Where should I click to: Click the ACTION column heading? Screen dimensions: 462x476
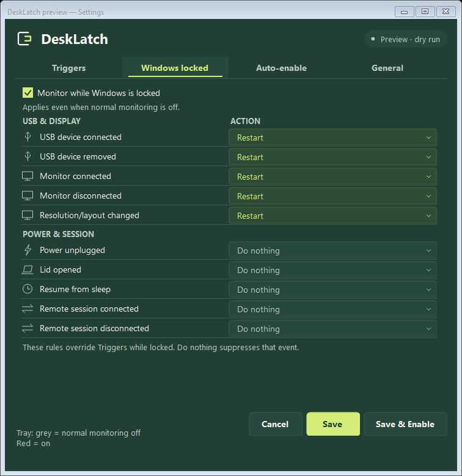point(245,121)
